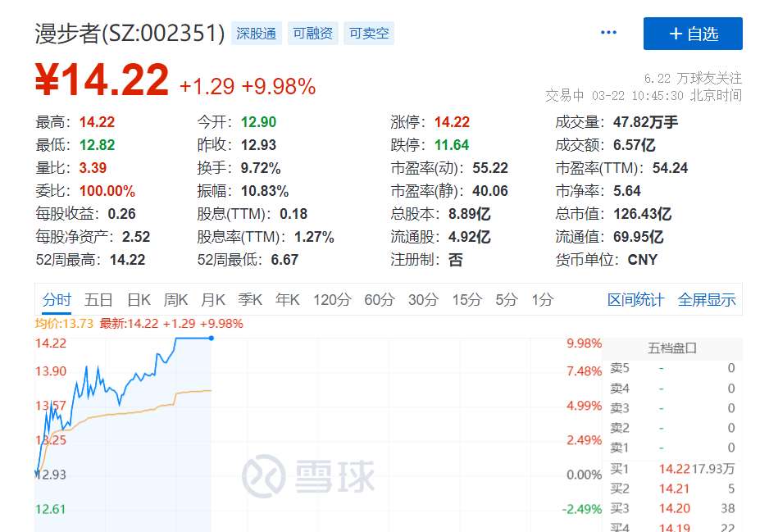Select the 60分 interval tab
The width and height of the screenshot is (769, 532).
coord(379,299)
